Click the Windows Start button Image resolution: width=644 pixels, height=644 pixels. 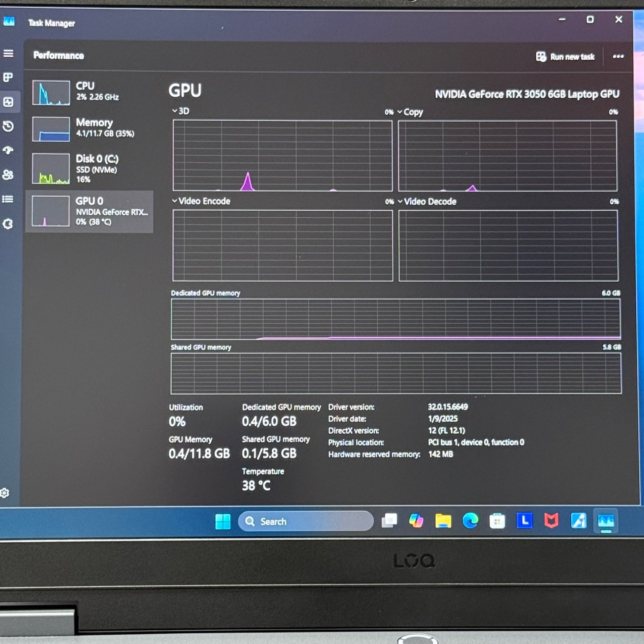pyautogui.click(x=223, y=522)
